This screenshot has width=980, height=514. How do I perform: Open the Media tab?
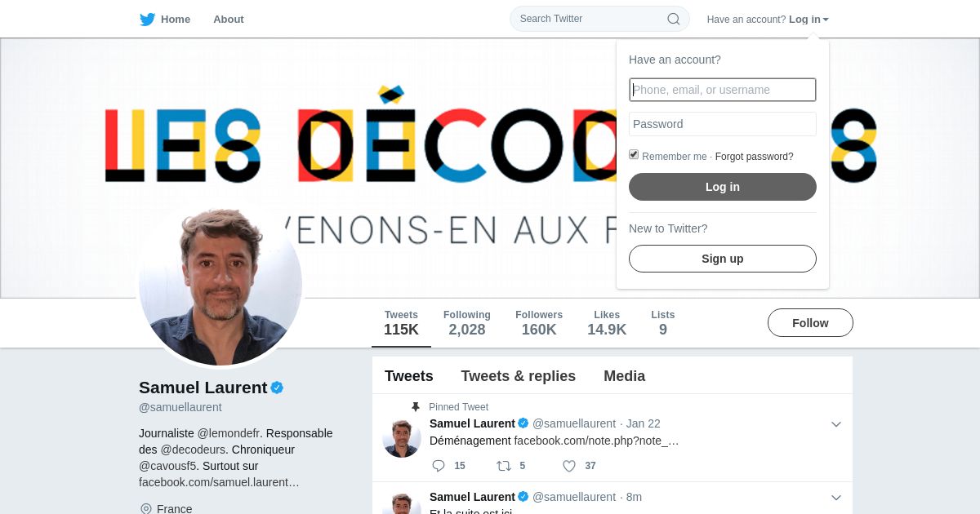(625, 376)
